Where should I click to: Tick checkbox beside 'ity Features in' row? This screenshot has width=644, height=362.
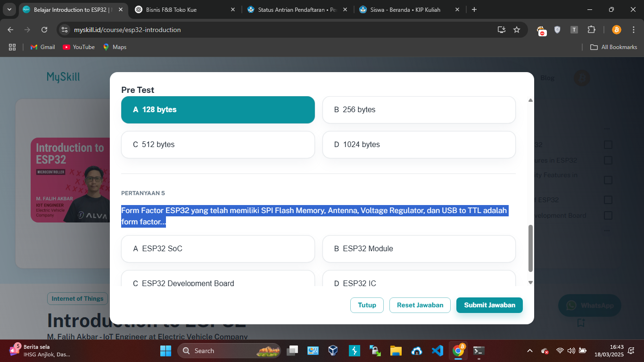point(608,180)
